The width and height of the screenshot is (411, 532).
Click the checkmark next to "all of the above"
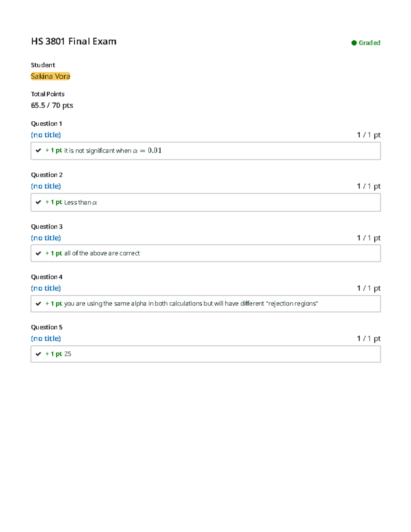coord(38,253)
